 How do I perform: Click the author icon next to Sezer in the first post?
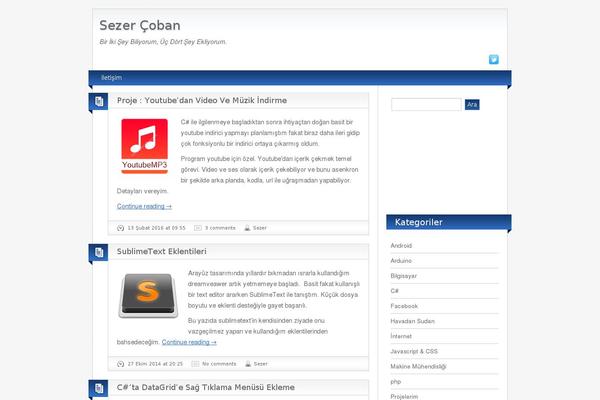[x=247, y=228]
